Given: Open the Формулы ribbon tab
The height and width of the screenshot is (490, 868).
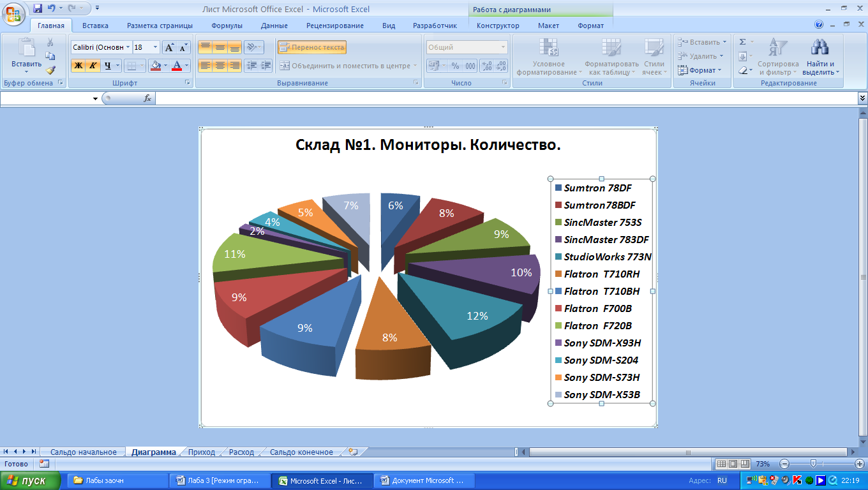Looking at the screenshot, I should pos(227,26).
